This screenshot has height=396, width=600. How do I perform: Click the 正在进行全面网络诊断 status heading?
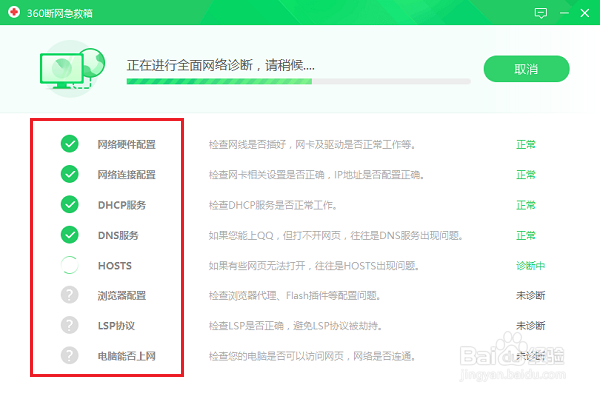pos(221,65)
